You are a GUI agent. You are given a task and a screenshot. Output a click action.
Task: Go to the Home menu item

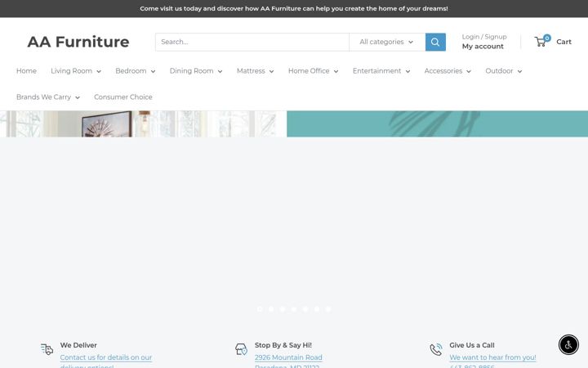click(26, 71)
